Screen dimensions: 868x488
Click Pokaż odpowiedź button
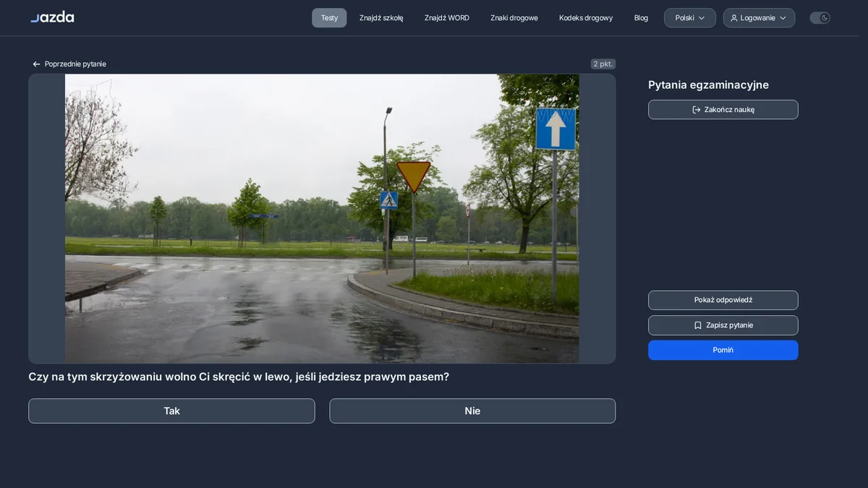[x=723, y=300]
